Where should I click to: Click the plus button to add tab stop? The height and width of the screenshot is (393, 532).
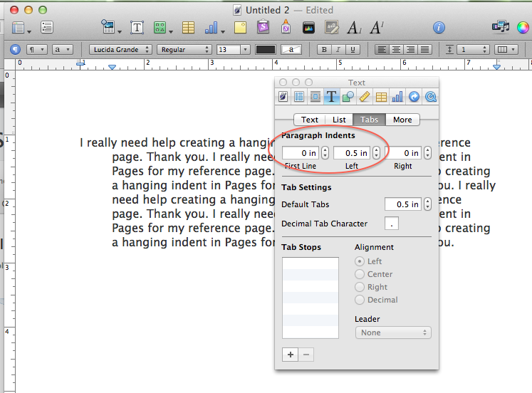coord(291,354)
